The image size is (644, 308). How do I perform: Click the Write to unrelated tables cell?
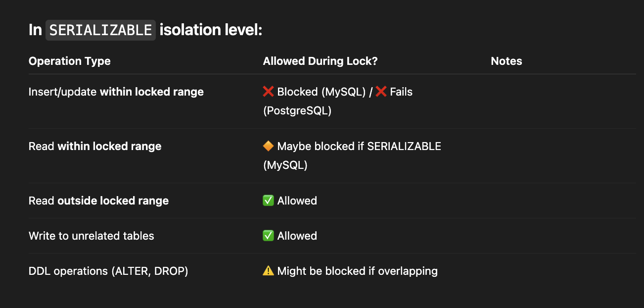point(92,236)
